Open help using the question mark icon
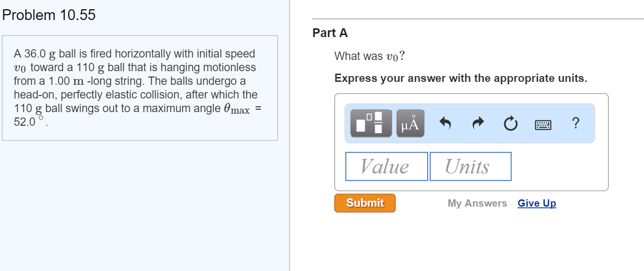 (576, 124)
